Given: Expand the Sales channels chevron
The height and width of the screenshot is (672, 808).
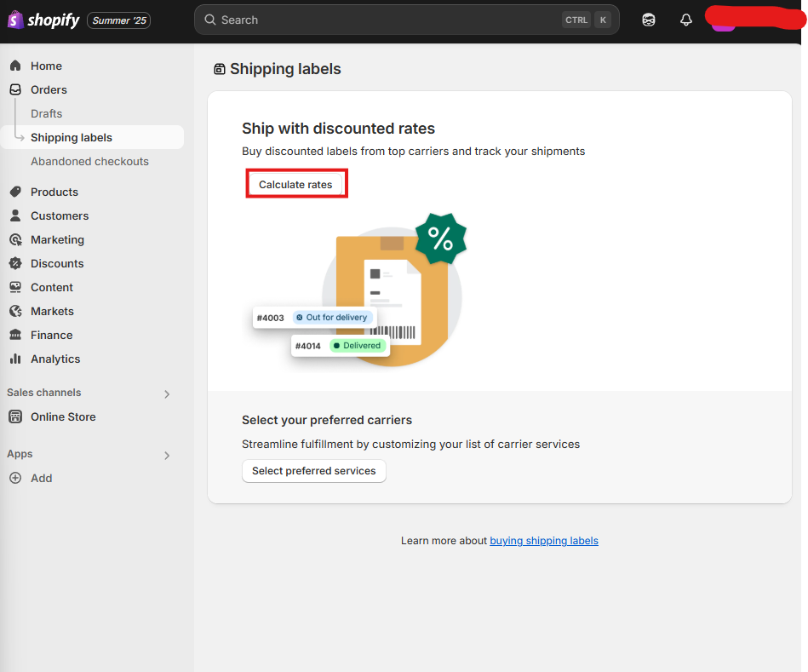Looking at the screenshot, I should coord(167,394).
